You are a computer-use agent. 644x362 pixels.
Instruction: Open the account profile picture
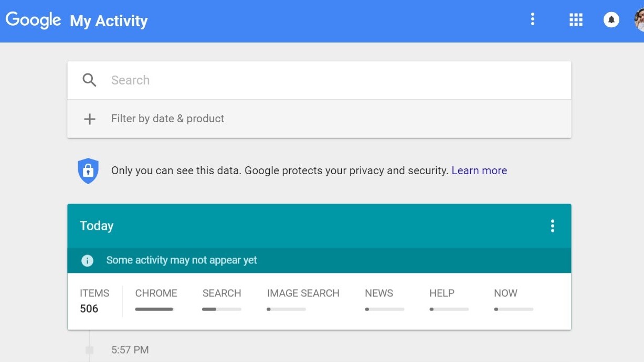coord(639,20)
